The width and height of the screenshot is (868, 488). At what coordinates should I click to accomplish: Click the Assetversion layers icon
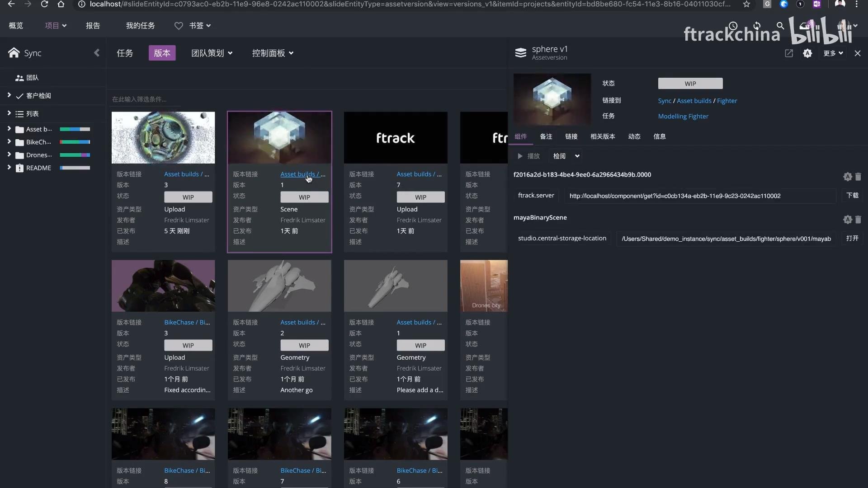tap(521, 53)
